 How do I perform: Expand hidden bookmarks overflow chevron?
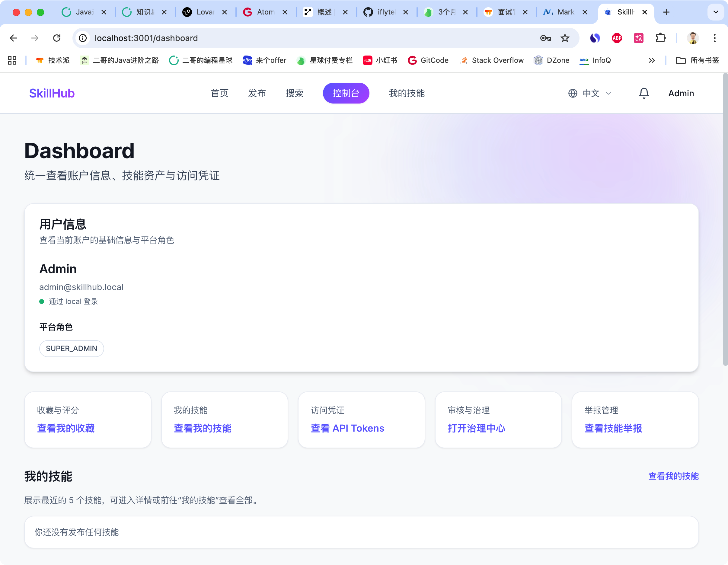click(652, 60)
